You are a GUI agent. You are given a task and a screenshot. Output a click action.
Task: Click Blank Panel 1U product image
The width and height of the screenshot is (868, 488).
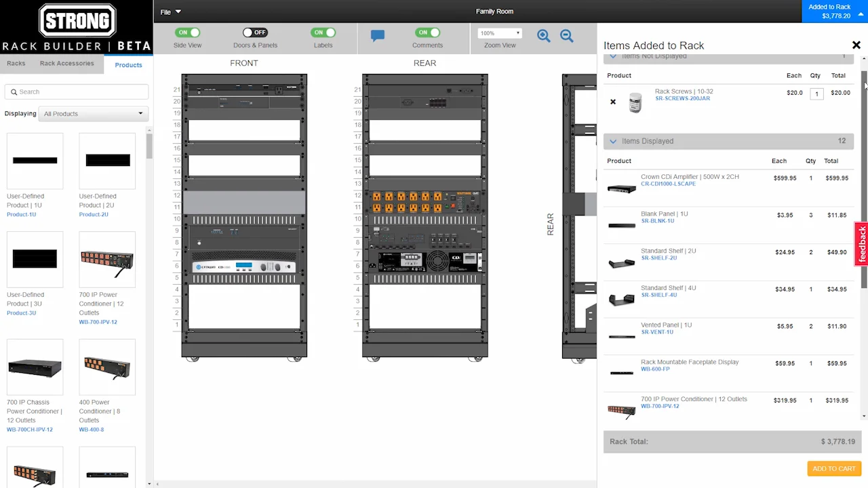[622, 226]
